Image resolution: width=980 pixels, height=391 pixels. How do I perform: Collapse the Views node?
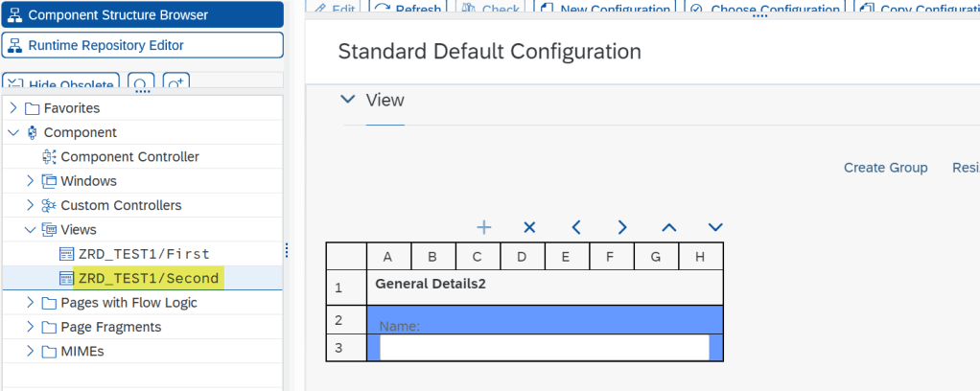coord(31,229)
